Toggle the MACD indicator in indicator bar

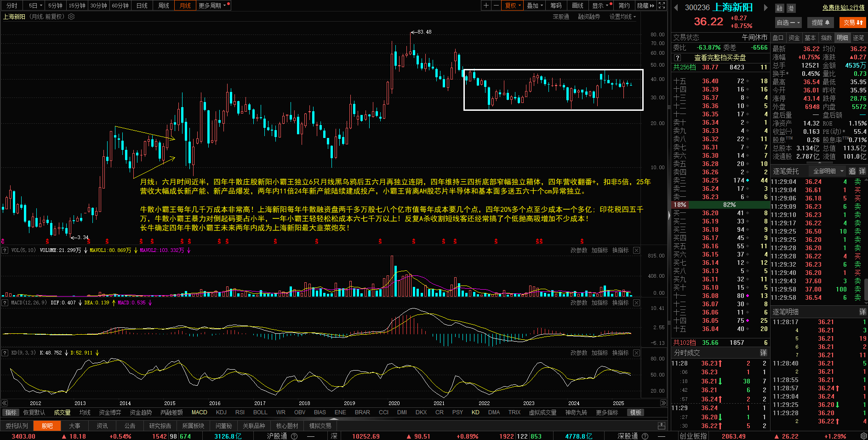coord(200,412)
